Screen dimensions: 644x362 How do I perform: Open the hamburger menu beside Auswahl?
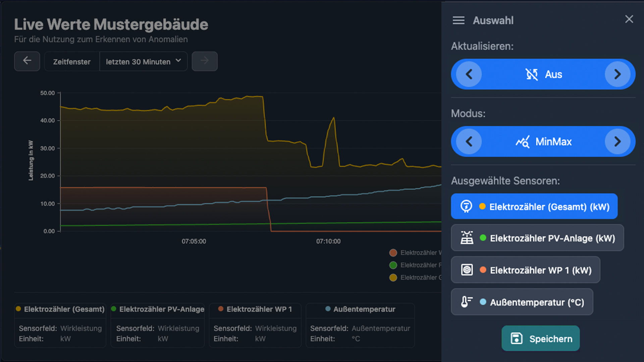(x=459, y=20)
